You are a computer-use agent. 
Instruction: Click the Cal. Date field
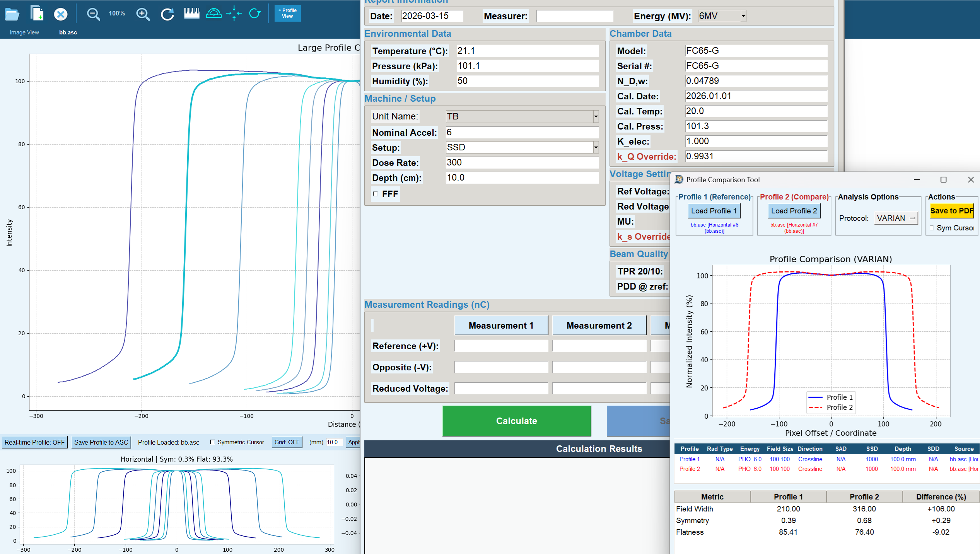pyautogui.click(x=756, y=96)
